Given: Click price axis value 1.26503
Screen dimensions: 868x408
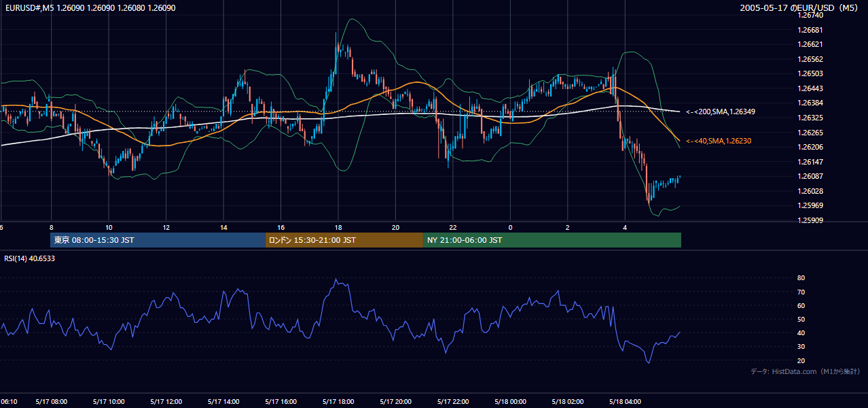Looking at the screenshot, I should pos(811,73).
